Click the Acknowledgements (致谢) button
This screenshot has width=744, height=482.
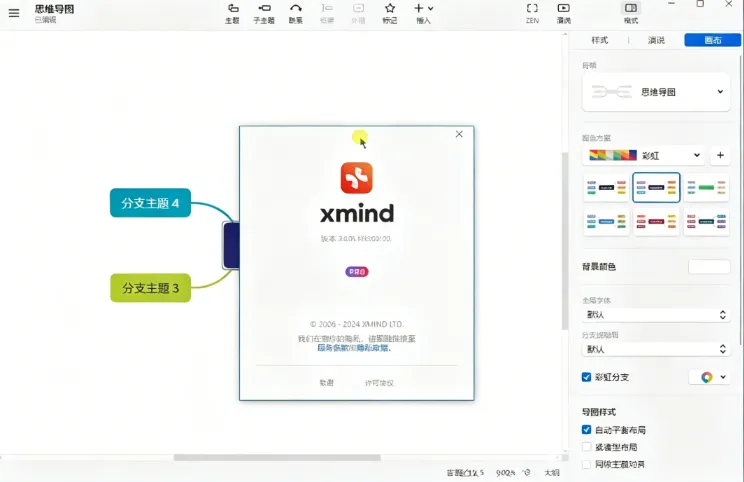326,383
